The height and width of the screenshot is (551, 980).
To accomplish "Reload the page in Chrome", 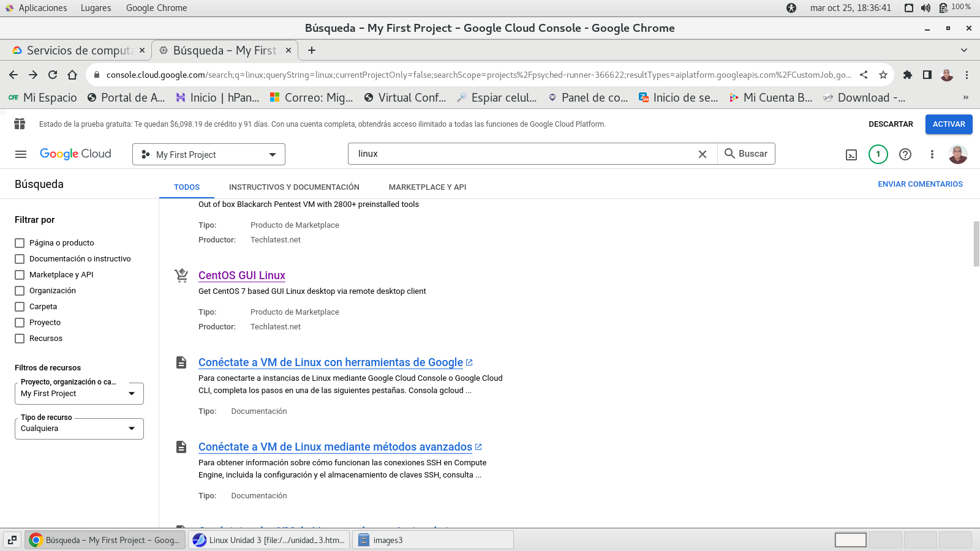I will click(53, 75).
